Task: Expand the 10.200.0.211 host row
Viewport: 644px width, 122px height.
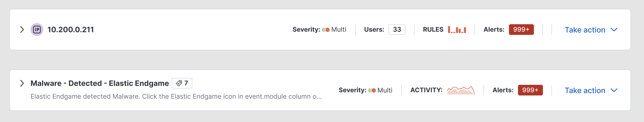Action: pos(22,29)
